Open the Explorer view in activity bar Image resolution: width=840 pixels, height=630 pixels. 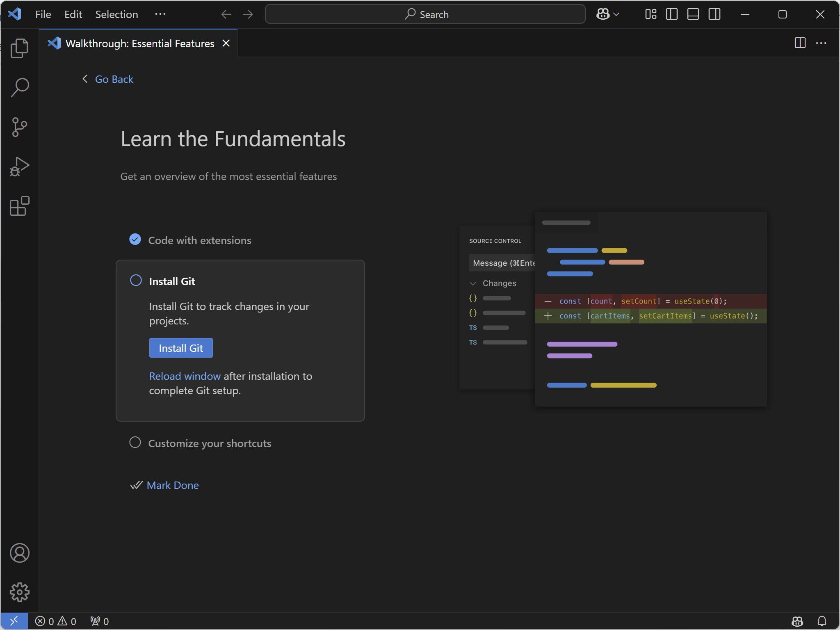[19, 48]
